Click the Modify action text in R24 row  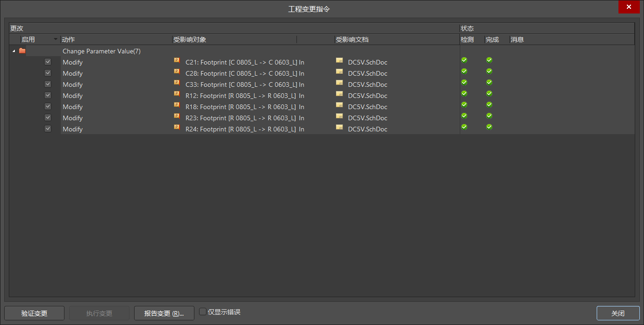pos(72,129)
